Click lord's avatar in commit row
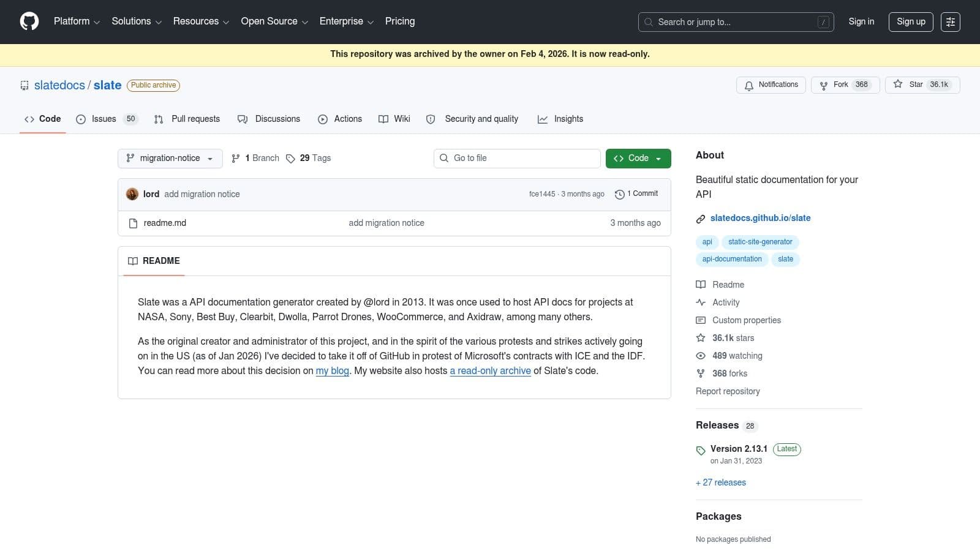Viewport: 980px width, 551px height. pyautogui.click(x=132, y=194)
